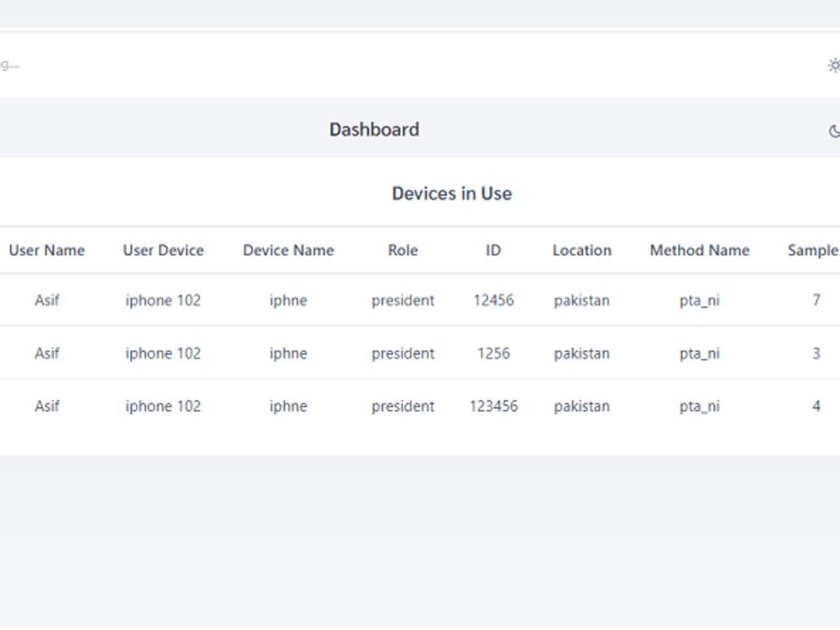This screenshot has height=630, width=840.
Task: Click the Device Name column header
Action: point(288,250)
